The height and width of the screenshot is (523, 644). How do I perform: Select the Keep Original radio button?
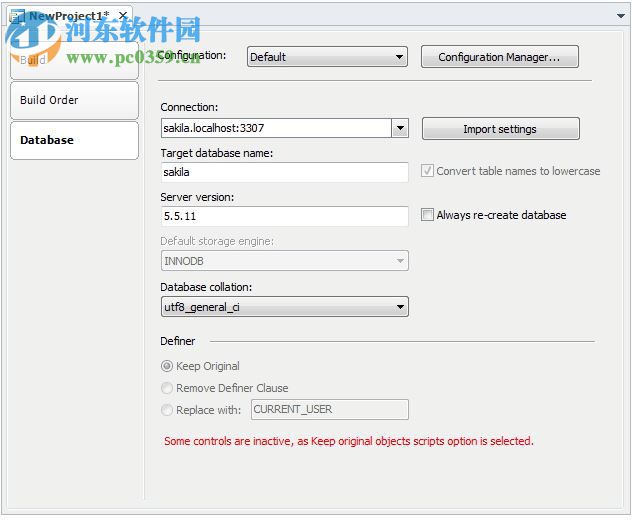click(x=167, y=366)
